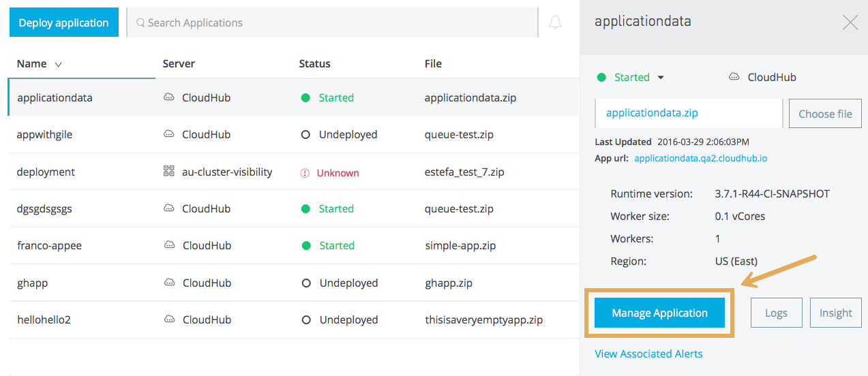Click the cloud icon in dgsgdsgsgs row
Screen dimensions: 868x376
[x=168, y=208]
